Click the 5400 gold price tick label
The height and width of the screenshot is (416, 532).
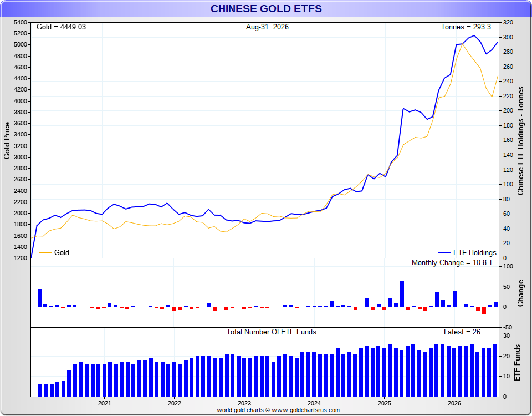(x=21, y=22)
